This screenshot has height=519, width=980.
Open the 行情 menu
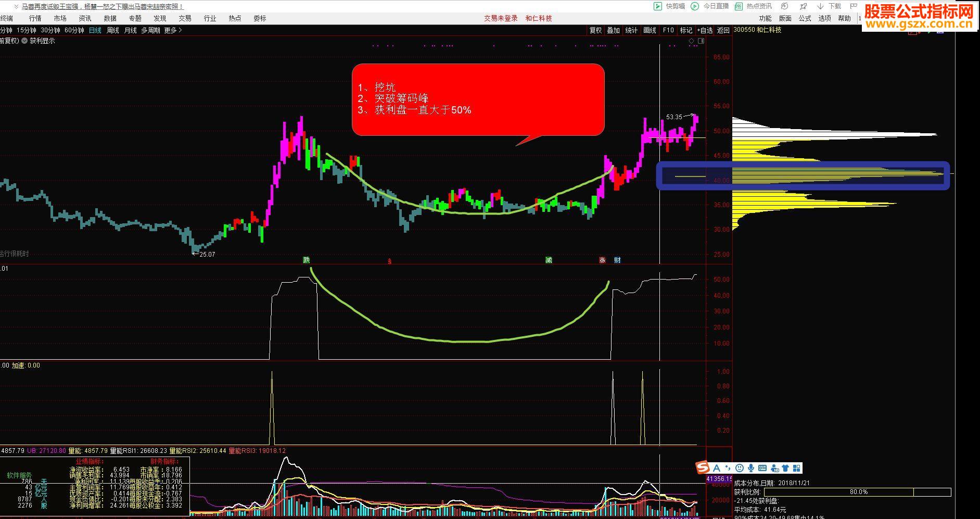click(35, 18)
